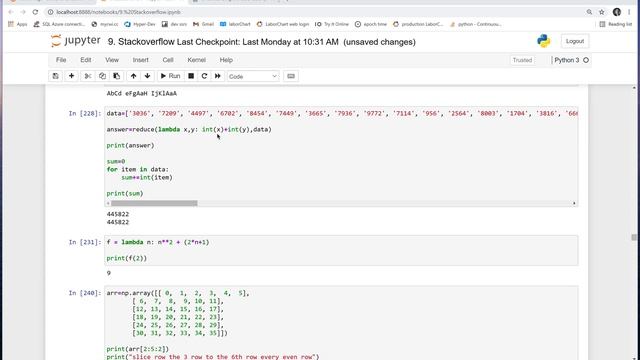640x360 pixels.
Task: Go forward with the browser forward arrow
Action: (x=23, y=12)
